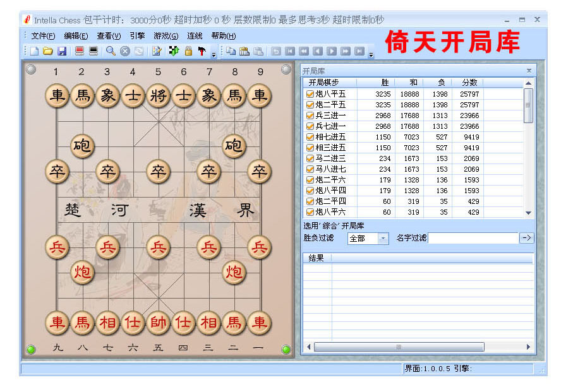The image size is (573, 392).
Task: Click the opening list vertical scrollbar thumb
Action: (528, 105)
